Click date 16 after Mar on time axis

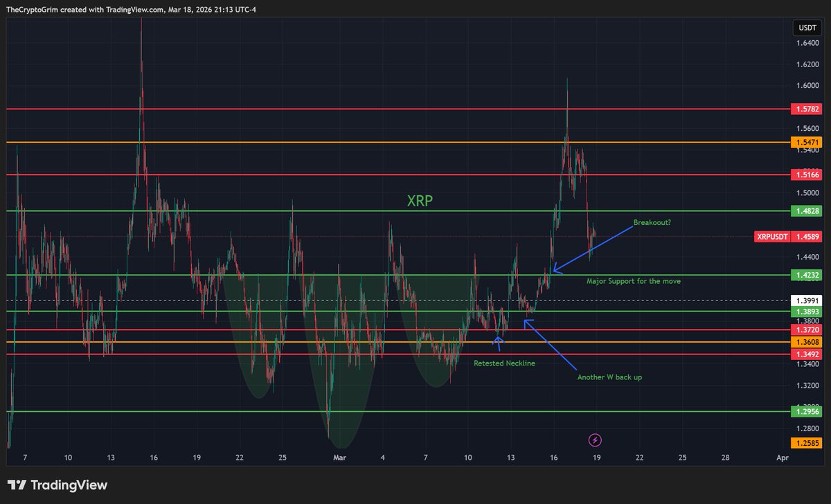[553, 458]
